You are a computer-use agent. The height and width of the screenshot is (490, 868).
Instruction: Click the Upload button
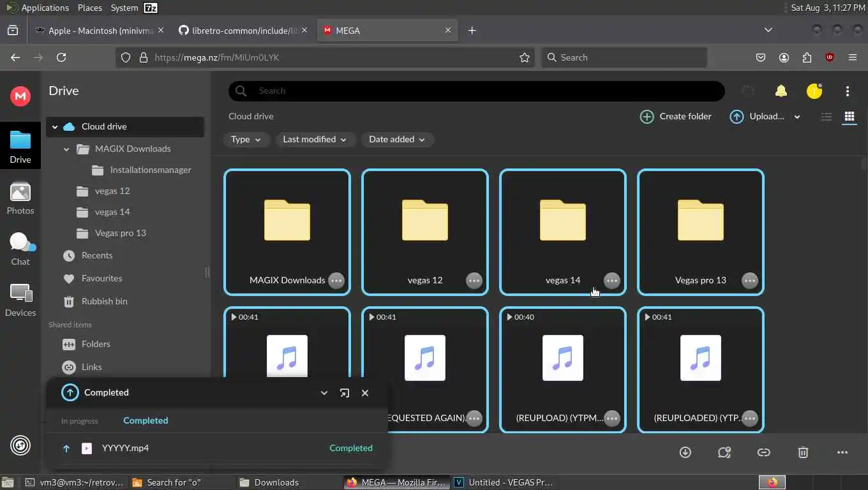pyautogui.click(x=757, y=117)
